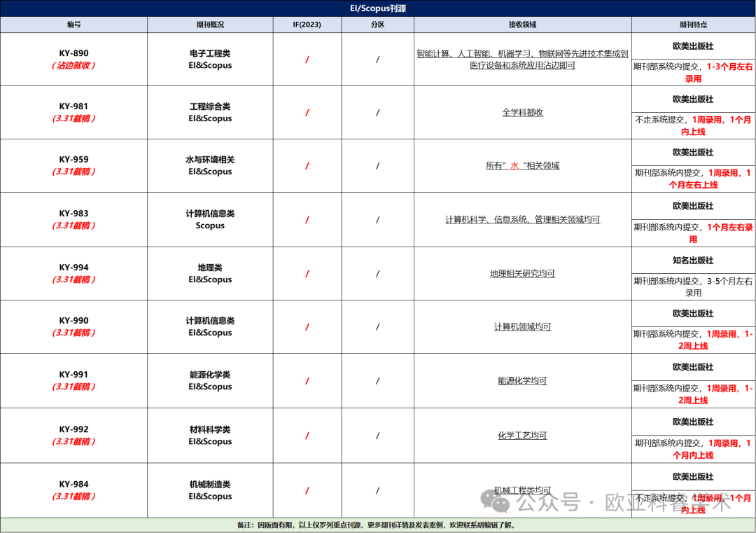Click the 欧美出版社 cell in KY-981 row
This screenshot has height=533, width=756.
pyautogui.click(x=693, y=99)
